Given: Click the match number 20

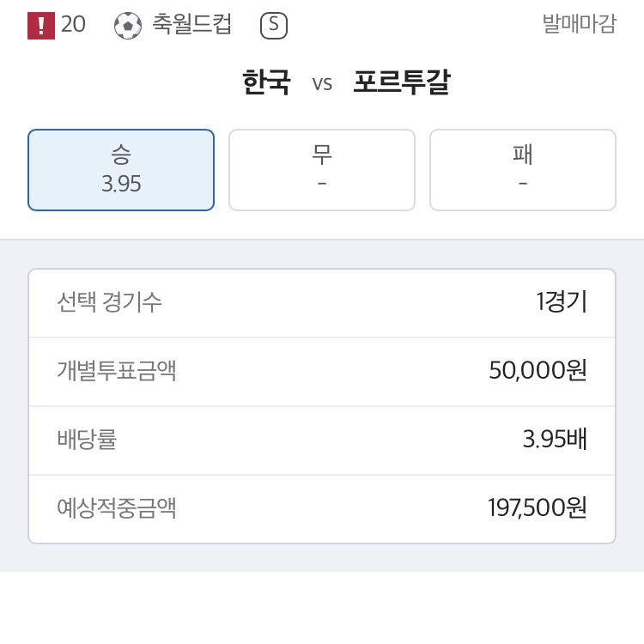Looking at the screenshot, I should [73, 25].
